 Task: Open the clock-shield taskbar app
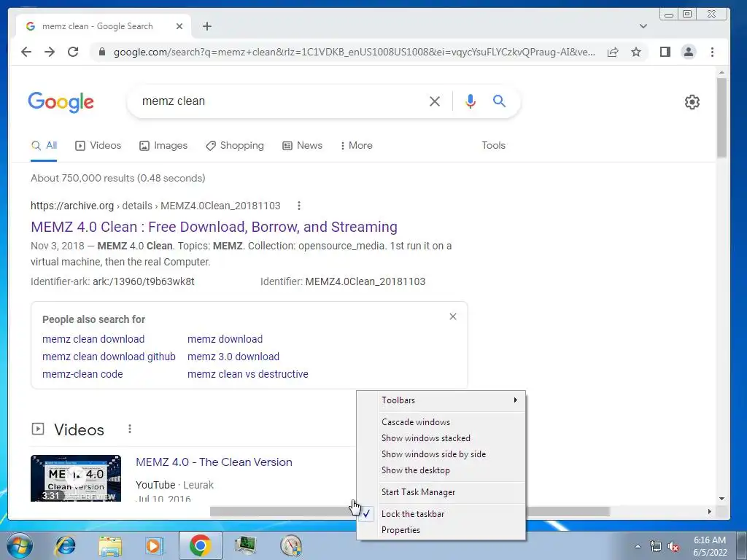pos(291,545)
